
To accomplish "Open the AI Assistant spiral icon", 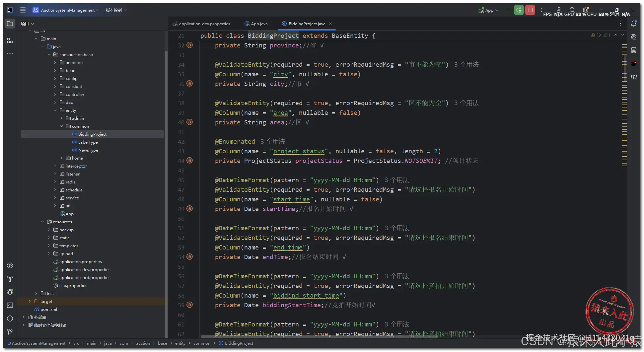I will pos(634,37).
